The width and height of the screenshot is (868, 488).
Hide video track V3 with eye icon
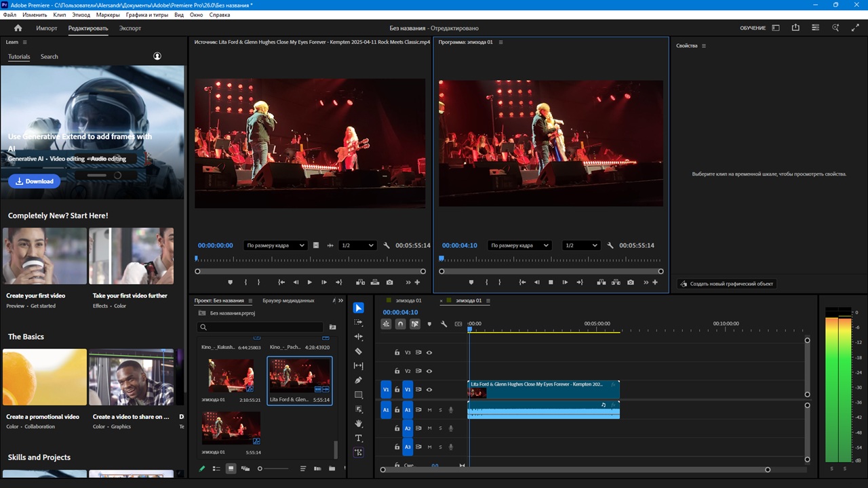[429, 352]
